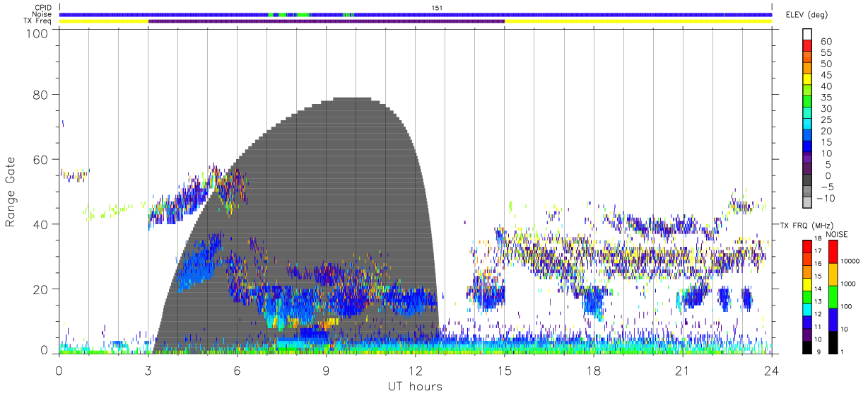Click the light gray bottom segment of ELEV colorbar
This screenshot has height=401, width=868.
(807, 204)
